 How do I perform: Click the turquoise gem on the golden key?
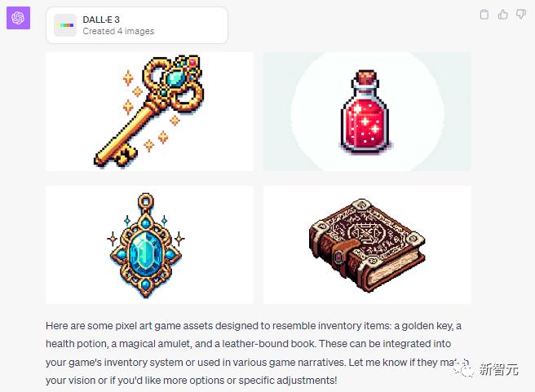(x=175, y=79)
